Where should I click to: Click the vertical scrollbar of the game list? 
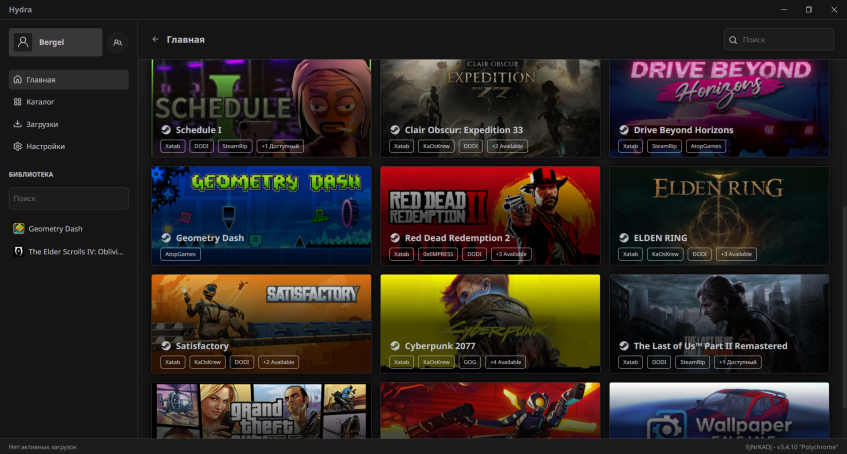[844, 308]
